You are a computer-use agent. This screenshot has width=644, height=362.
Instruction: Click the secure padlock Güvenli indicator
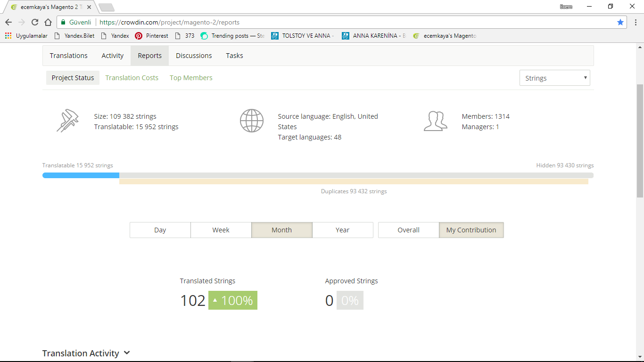[x=76, y=22]
